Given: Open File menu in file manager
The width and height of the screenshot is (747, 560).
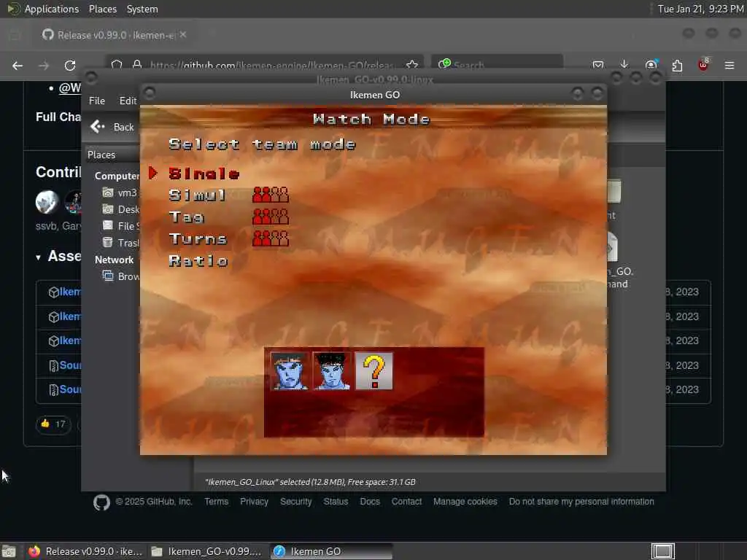Looking at the screenshot, I should click(97, 101).
